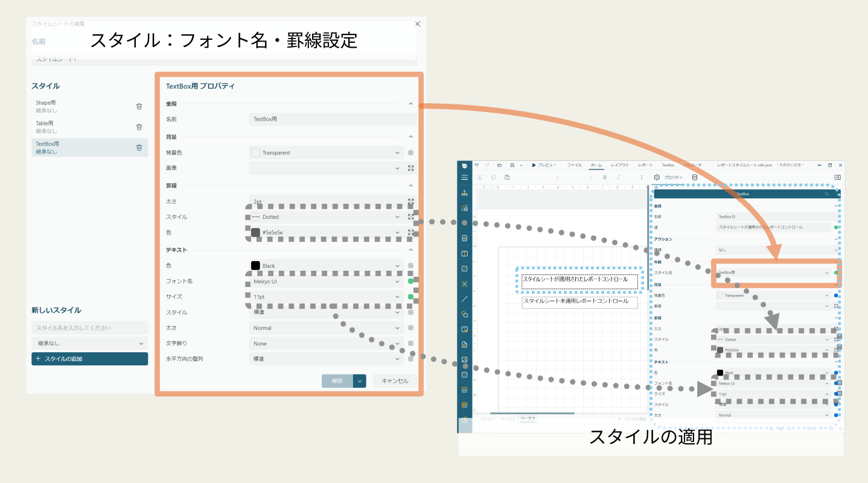Click the Paste icon on the Home ribbon

pos(508,177)
